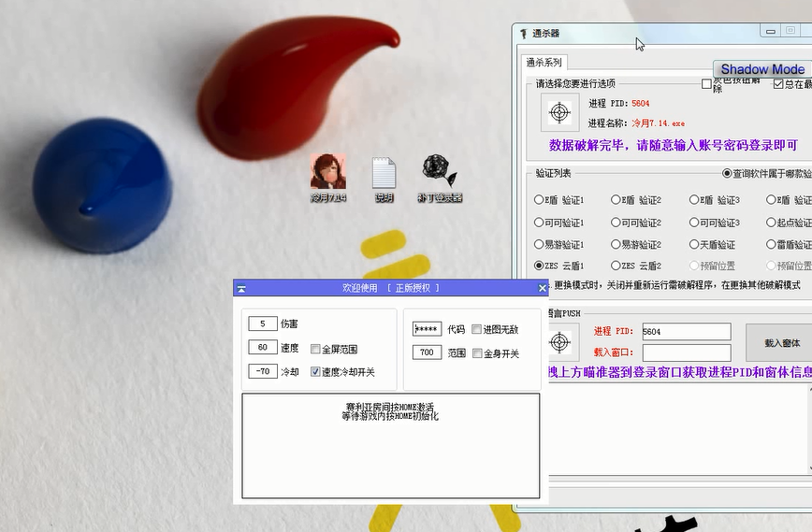This screenshot has height=532, width=812.
Task: Open the 补丁登录器 desktop icon
Action: click(x=440, y=178)
